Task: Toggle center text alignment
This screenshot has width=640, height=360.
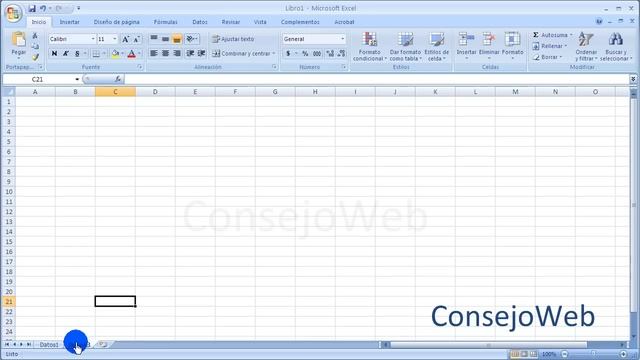Action: point(165,53)
